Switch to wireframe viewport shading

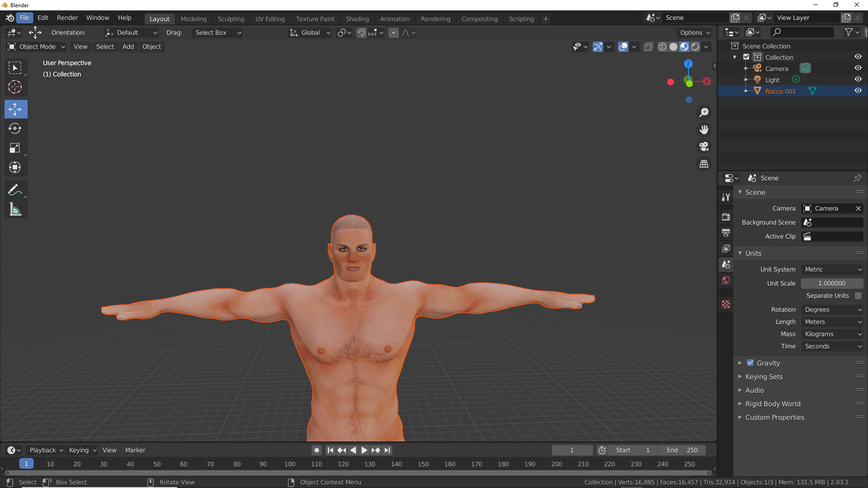[662, 47]
